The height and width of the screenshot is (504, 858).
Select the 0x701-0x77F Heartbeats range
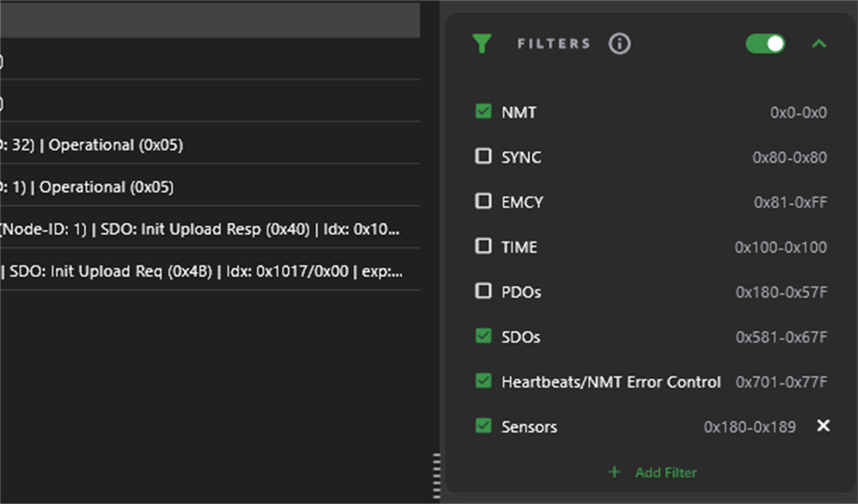pos(781,382)
